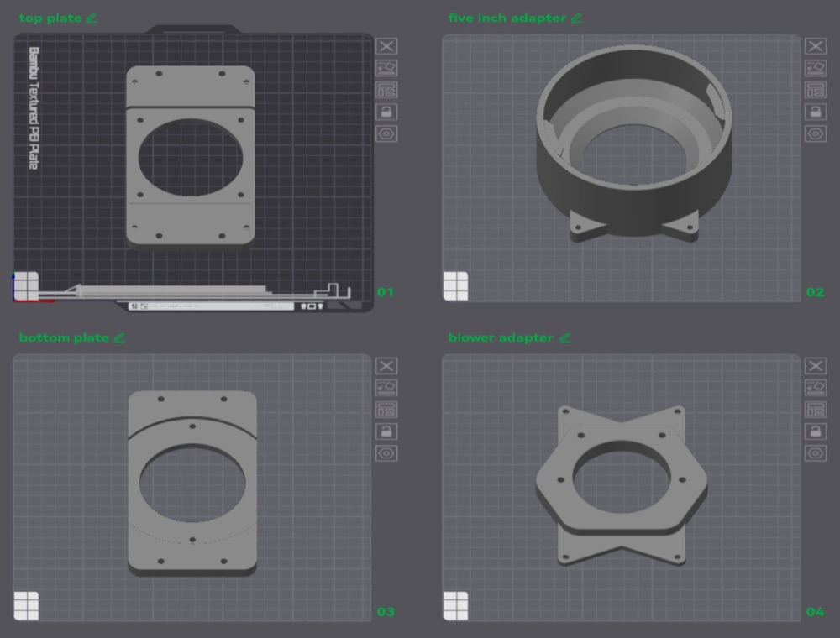Arrange objects on five inch adapter plate
This screenshot has width=840, height=638.
(x=816, y=90)
